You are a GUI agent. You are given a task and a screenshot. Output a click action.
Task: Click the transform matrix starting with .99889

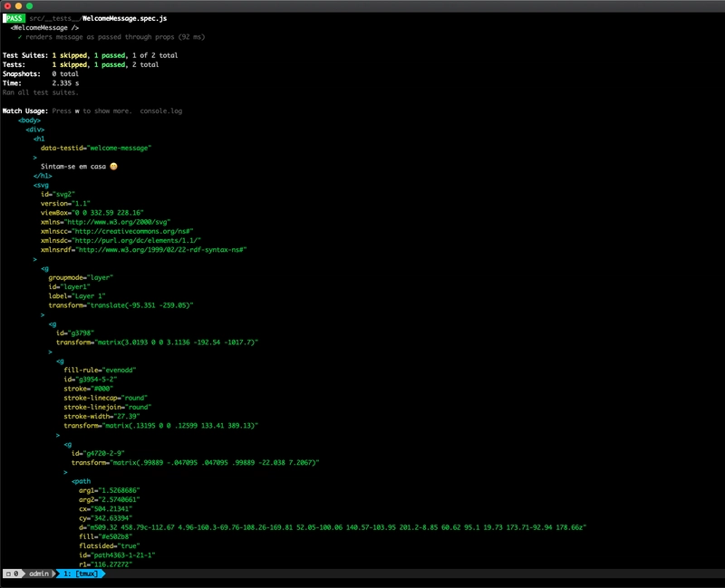tap(196, 462)
